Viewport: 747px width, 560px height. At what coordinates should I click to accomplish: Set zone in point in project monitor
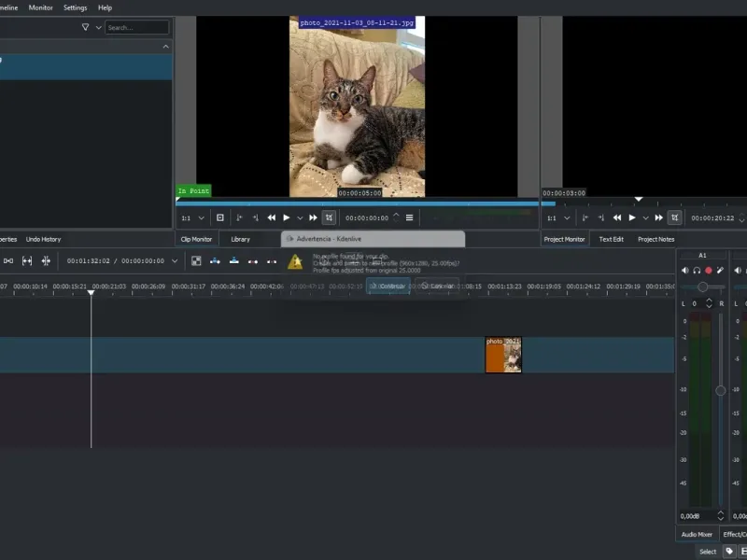pos(585,217)
